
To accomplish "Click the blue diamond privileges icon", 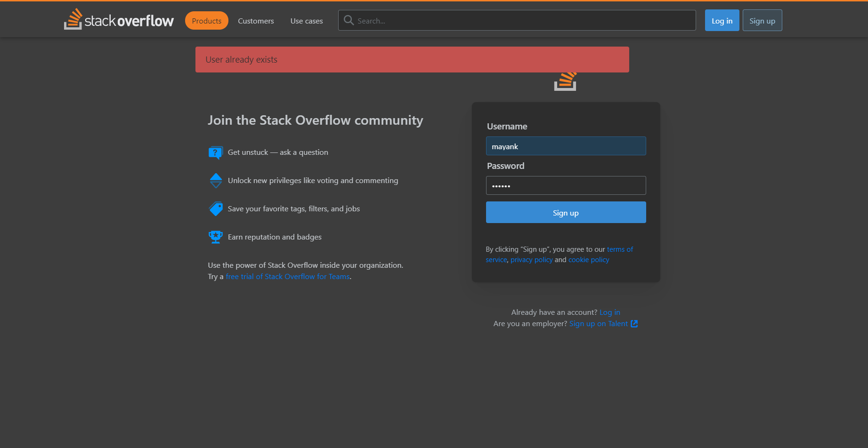I will pyautogui.click(x=216, y=180).
